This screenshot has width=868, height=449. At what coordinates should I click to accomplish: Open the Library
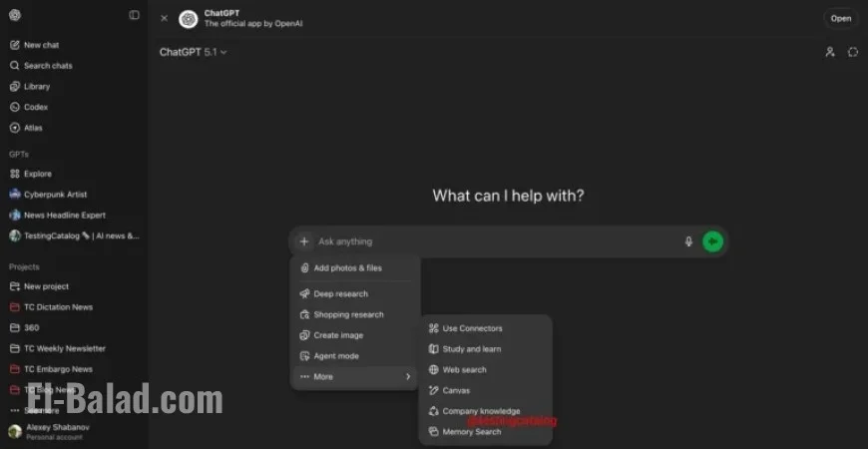tap(30, 87)
